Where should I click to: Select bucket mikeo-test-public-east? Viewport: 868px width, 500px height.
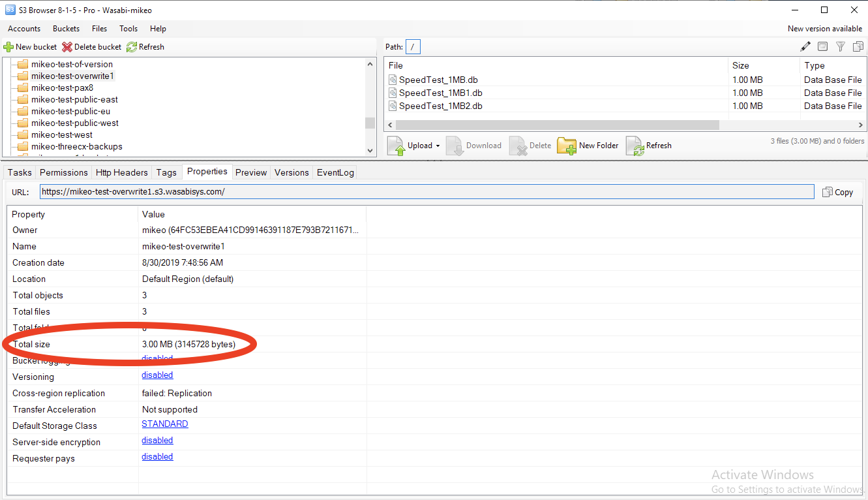click(x=74, y=99)
